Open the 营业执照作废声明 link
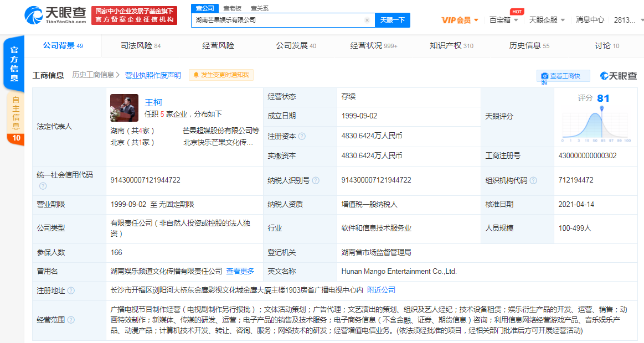This screenshot has width=644, height=343. pos(153,75)
